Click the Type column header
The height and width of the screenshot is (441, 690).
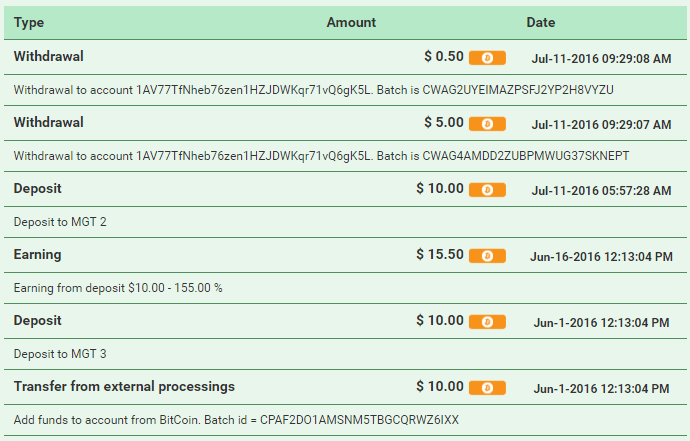29,22
